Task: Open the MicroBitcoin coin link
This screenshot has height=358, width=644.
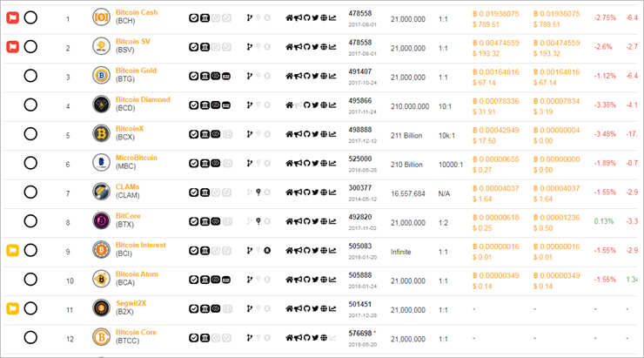Action: [136, 158]
